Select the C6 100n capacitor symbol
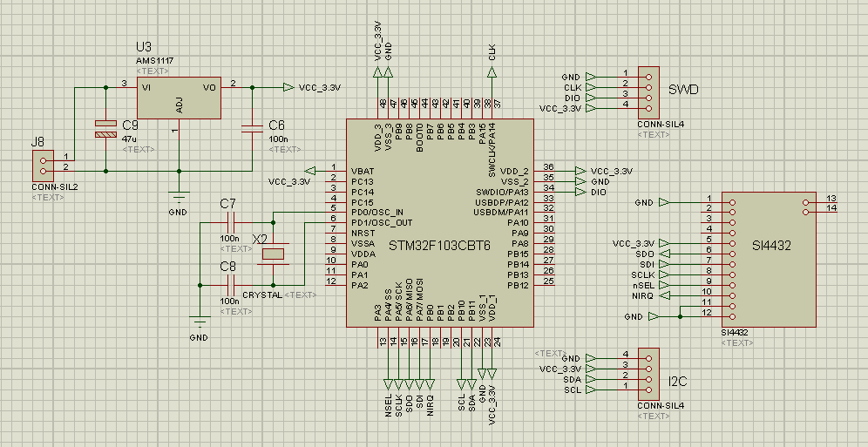This screenshot has width=868, height=447. (x=252, y=128)
